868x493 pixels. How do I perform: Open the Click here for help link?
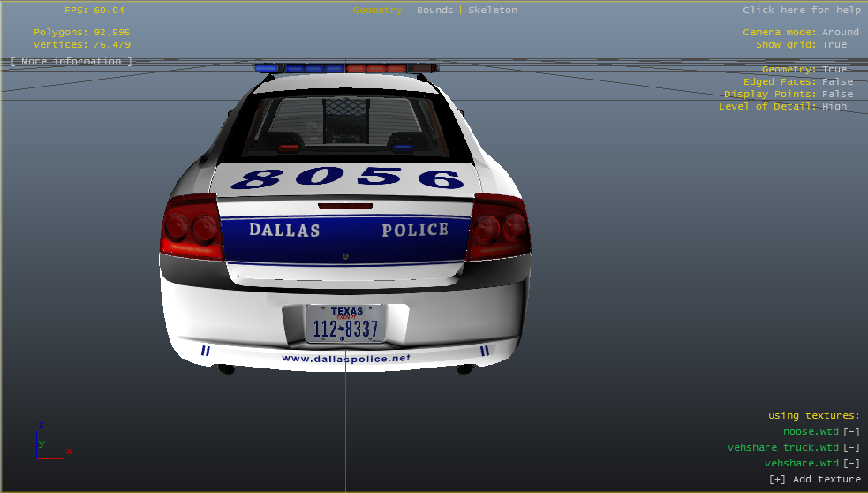point(801,10)
